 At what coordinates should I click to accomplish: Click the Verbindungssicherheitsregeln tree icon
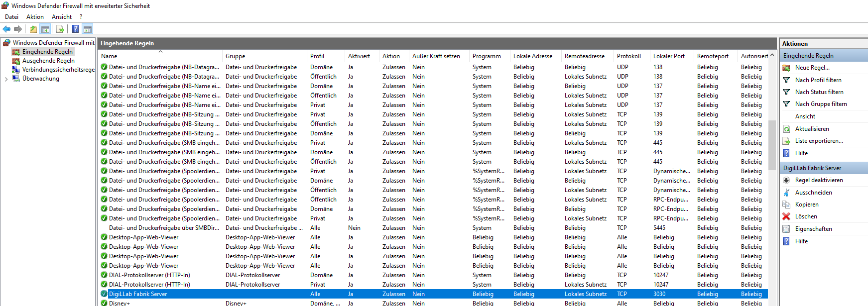(x=16, y=70)
